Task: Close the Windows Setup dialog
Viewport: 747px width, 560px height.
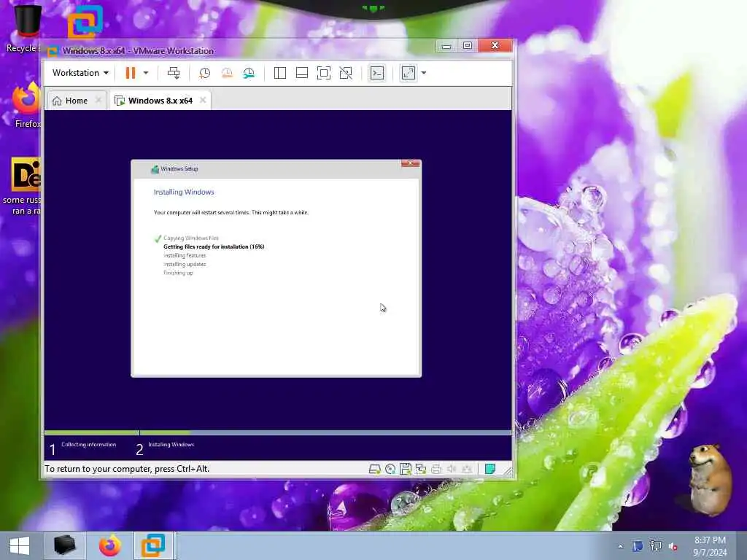Action: [410, 164]
